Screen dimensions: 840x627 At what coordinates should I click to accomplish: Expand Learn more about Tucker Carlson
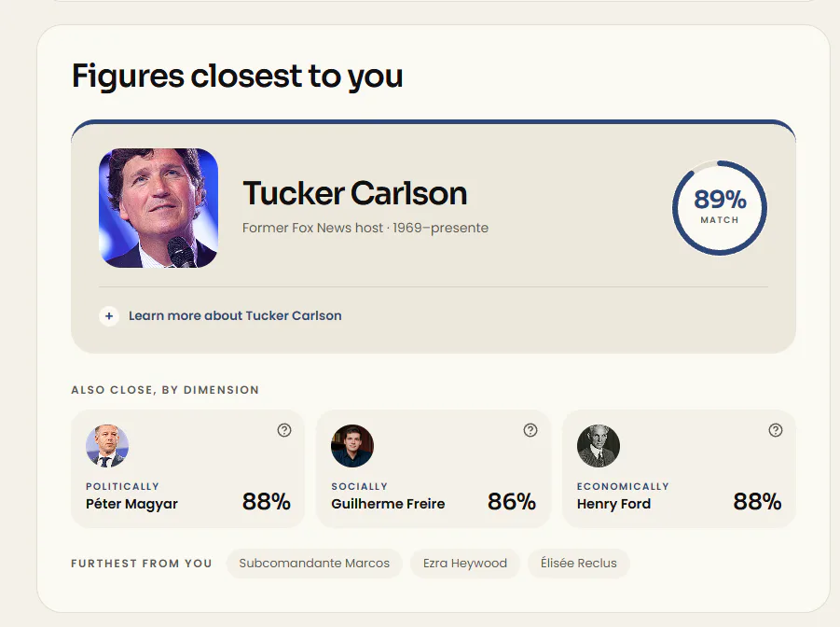coord(235,316)
